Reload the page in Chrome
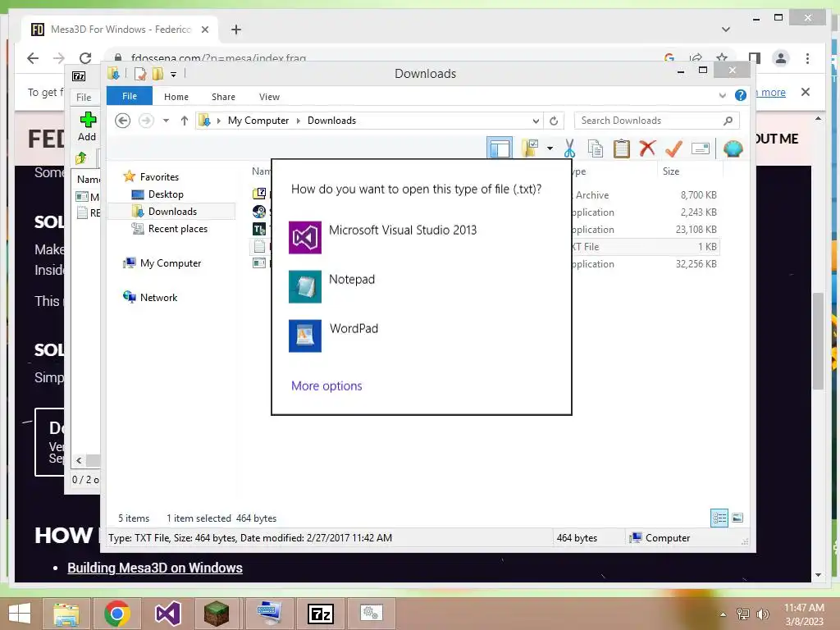The width and height of the screenshot is (840, 630). (85, 58)
